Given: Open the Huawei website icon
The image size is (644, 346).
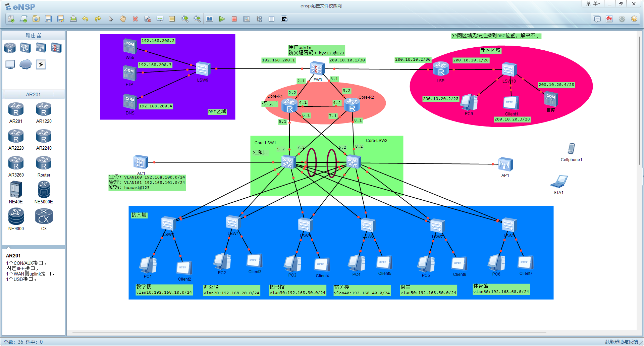Looking at the screenshot, I should [609, 19].
